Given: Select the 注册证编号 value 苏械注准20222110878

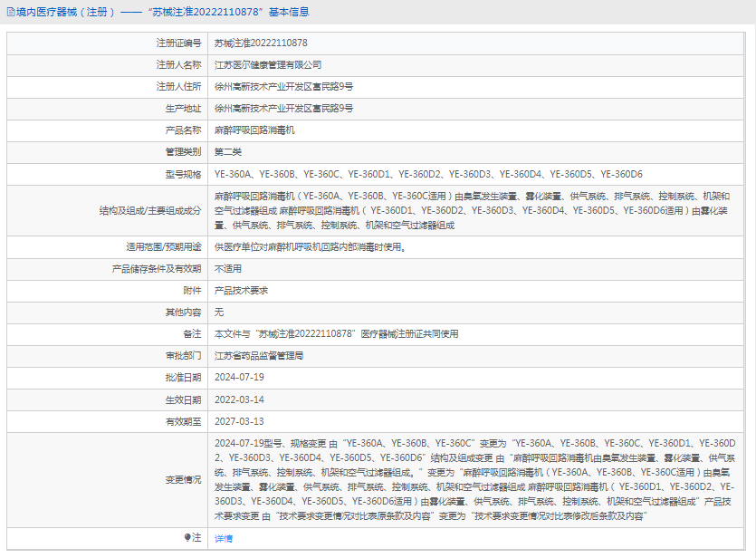Looking at the screenshot, I should click(x=261, y=43).
